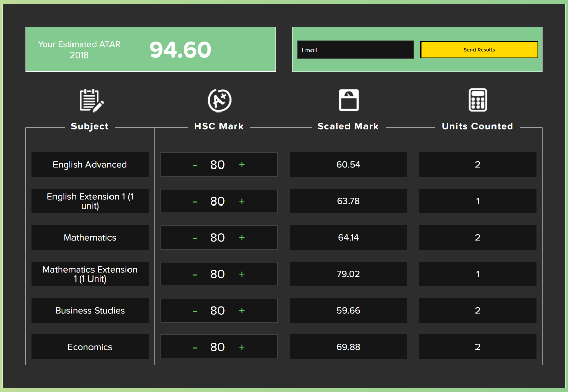
Task: Click the Units Counted column heading
Action: tap(478, 127)
